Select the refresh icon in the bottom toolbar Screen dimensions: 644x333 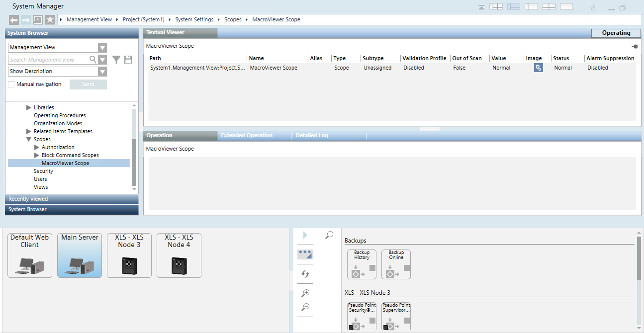[x=305, y=274]
